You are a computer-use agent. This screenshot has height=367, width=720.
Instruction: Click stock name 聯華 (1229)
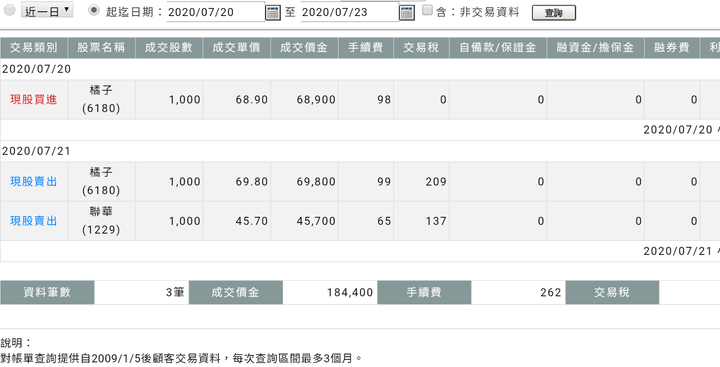tap(101, 220)
